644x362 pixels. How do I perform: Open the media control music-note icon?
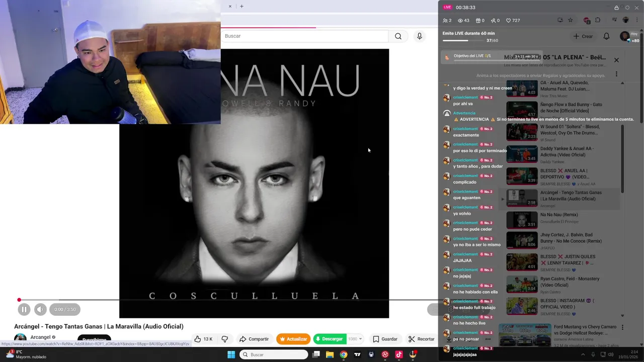point(614,20)
